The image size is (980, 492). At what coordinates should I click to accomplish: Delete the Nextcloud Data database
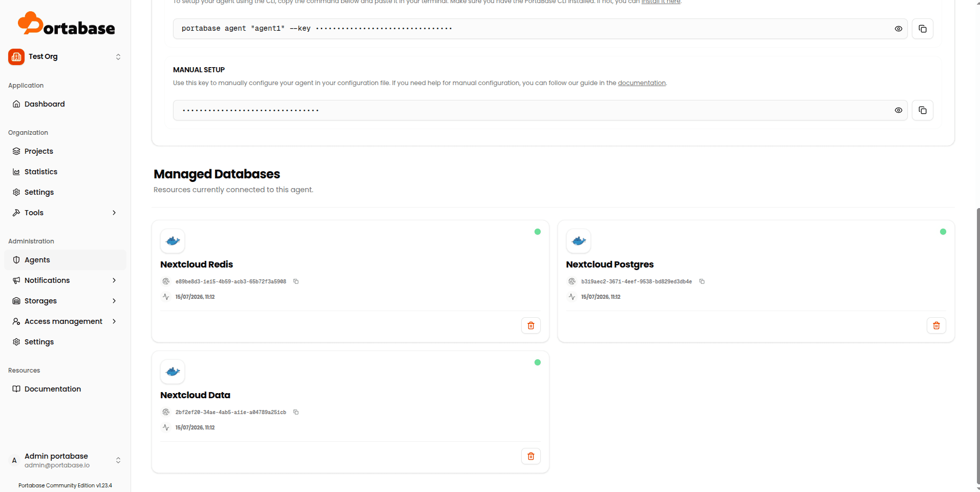[531, 456]
